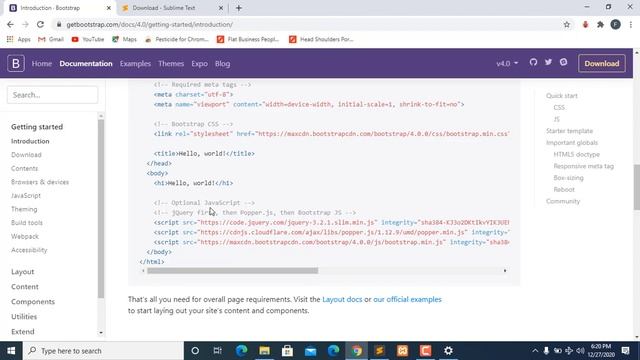This screenshot has height=360, width=640.
Task: Open Sublime Text from taskbar
Action: (x=380, y=351)
